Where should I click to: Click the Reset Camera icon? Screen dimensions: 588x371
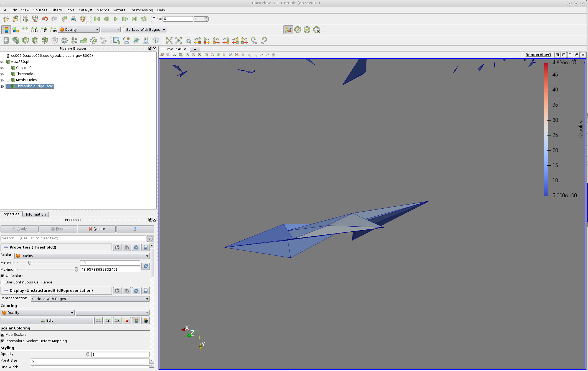[169, 40]
